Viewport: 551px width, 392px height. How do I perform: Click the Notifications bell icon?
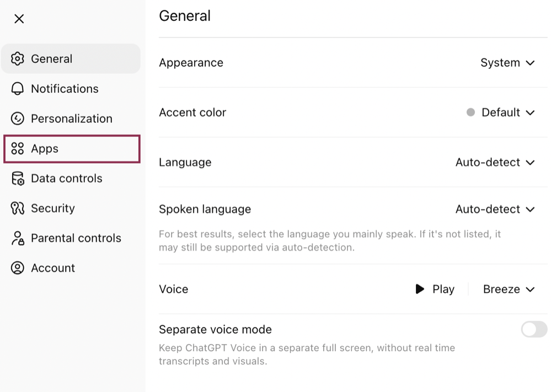point(18,89)
